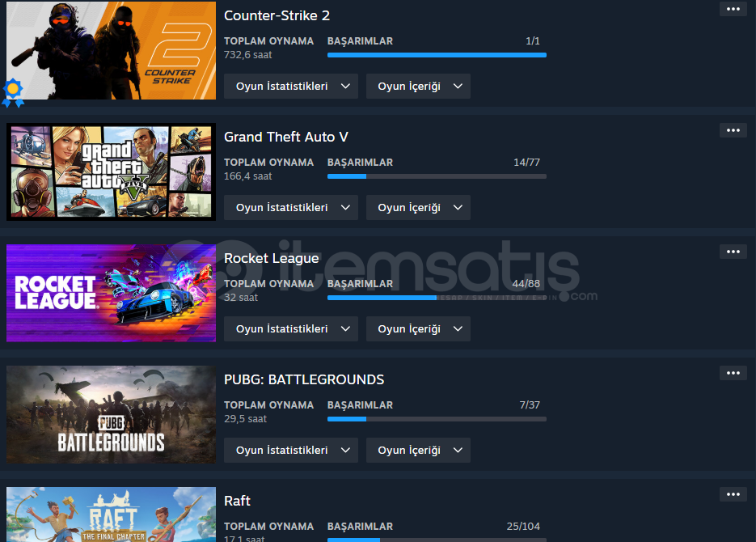Open the three-dot menu for Grand Theft Auto V
Viewport: 756px width, 542px height.
[733, 130]
